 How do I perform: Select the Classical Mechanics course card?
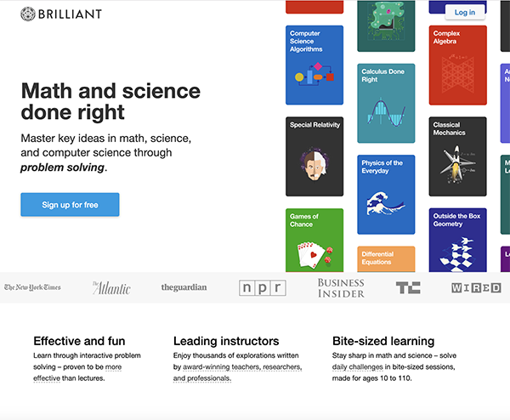pos(457,156)
